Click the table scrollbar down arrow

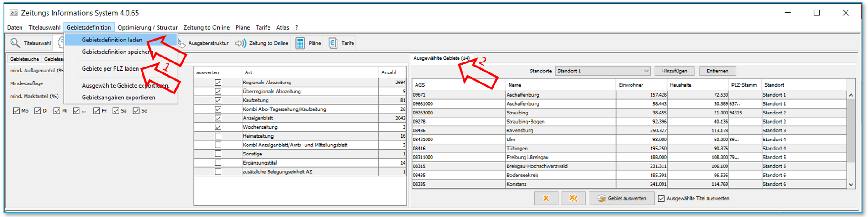tap(851, 185)
